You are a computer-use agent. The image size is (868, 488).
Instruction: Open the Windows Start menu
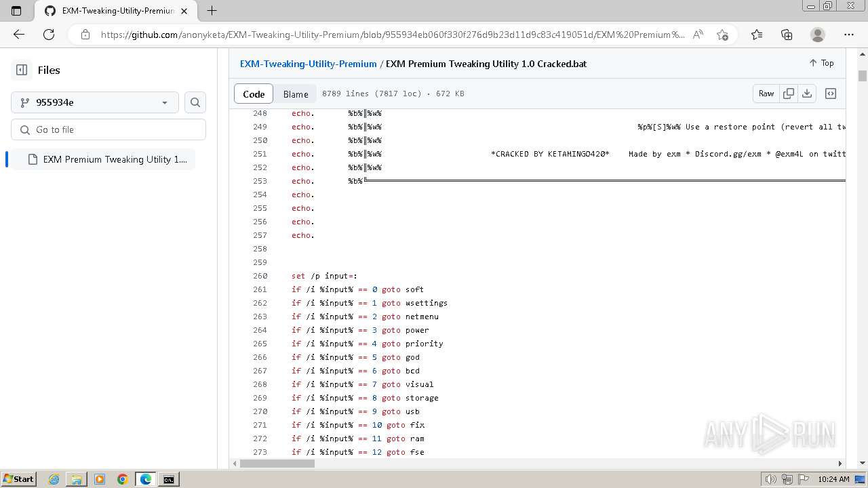(18, 479)
